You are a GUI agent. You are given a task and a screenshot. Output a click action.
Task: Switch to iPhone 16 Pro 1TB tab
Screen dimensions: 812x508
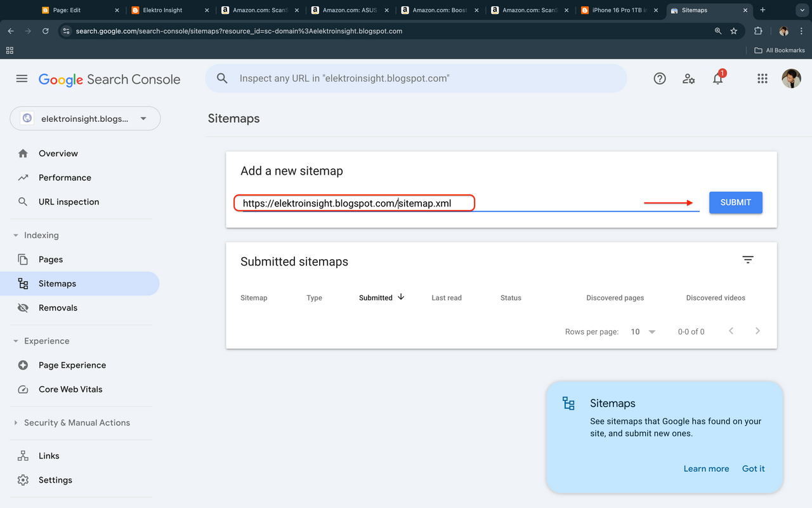pyautogui.click(x=620, y=10)
